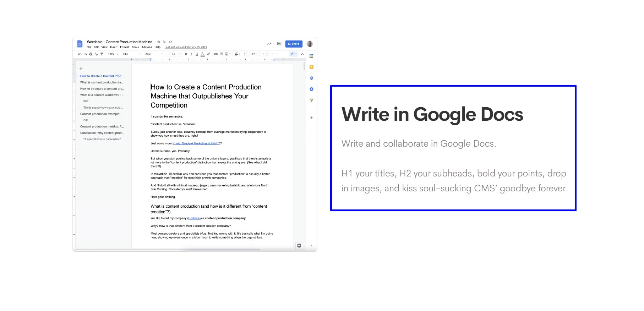Open the Format menu
Viewport: 644px width, 311px height.
(x=125, y=47)
